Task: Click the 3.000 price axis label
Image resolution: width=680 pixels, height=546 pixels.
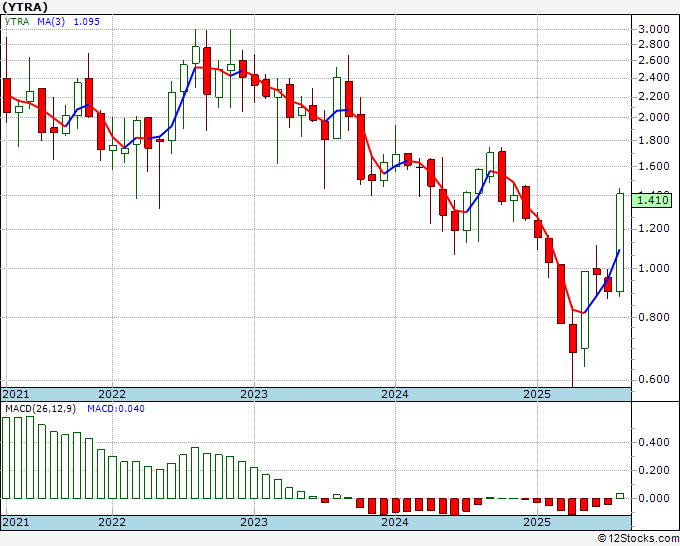Action: click(654, 29)
